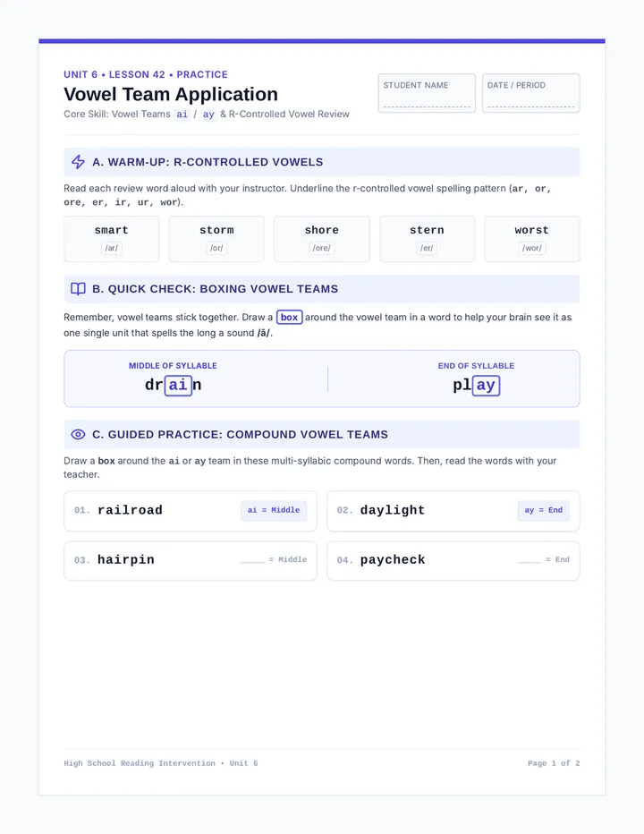This screenshot has height=834, width=644.
Task: Click the Date / Period field
Action: click(530, 93)
